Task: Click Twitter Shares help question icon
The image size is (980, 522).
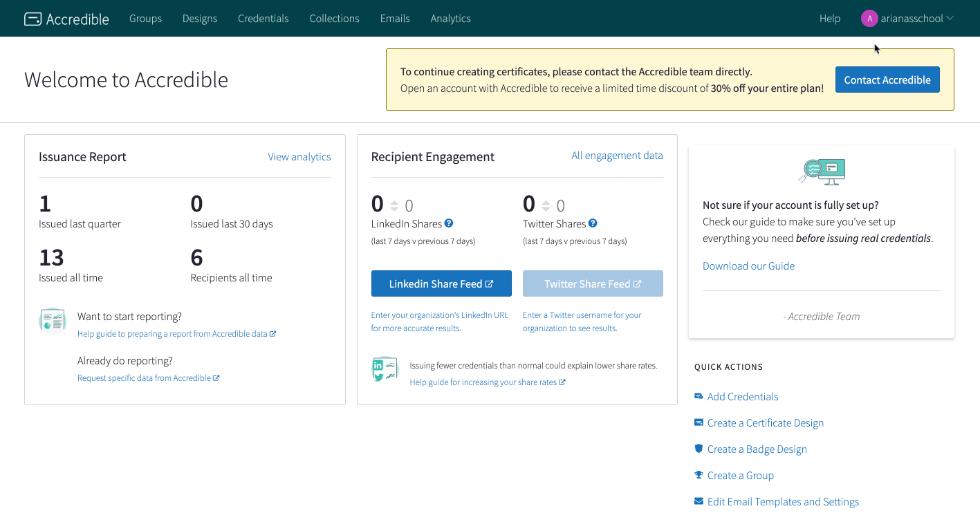Action: 593,223
